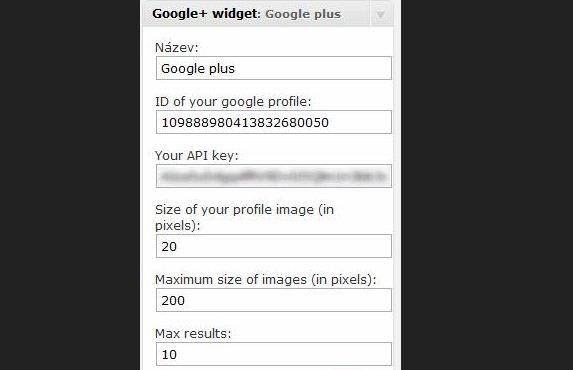Image resolution: width=573 pixels, height=370 pixels.
Task: Place the cursor after 'Google plus' in the Název field
Action: tap(236, 69)
